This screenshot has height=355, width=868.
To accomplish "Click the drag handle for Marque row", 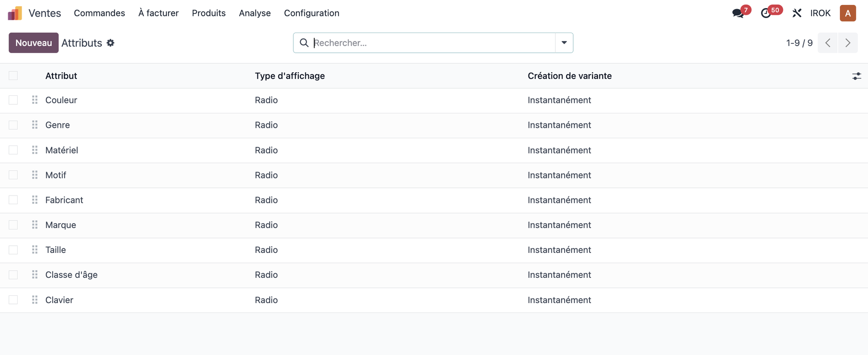I will pyautogui.click(x=35, y=225).
